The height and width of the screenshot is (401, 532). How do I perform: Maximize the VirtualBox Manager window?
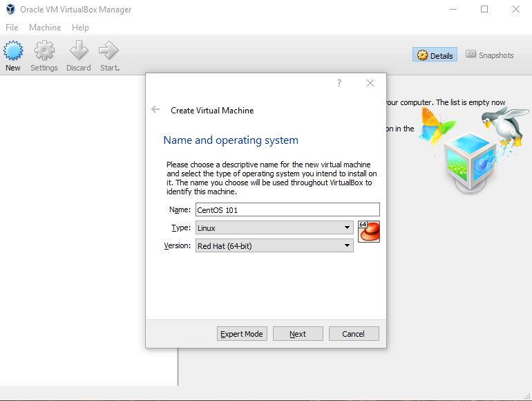tap(484, 9)
